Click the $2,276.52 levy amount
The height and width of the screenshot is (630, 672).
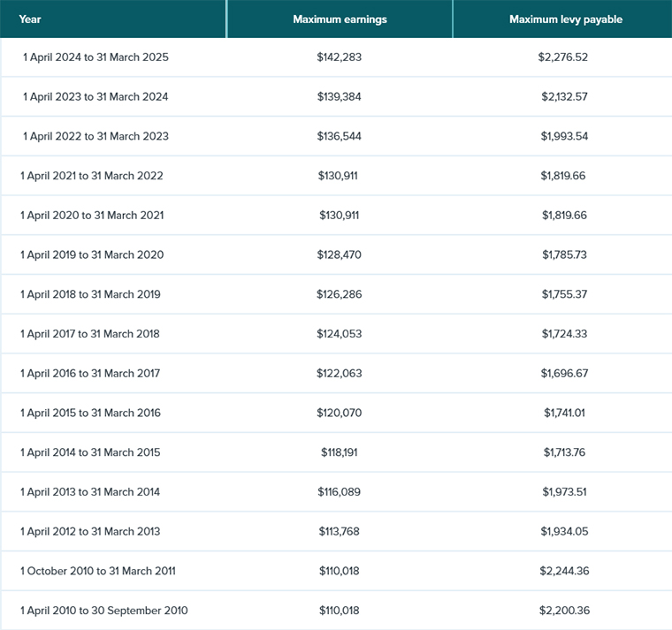click(564, 57)
